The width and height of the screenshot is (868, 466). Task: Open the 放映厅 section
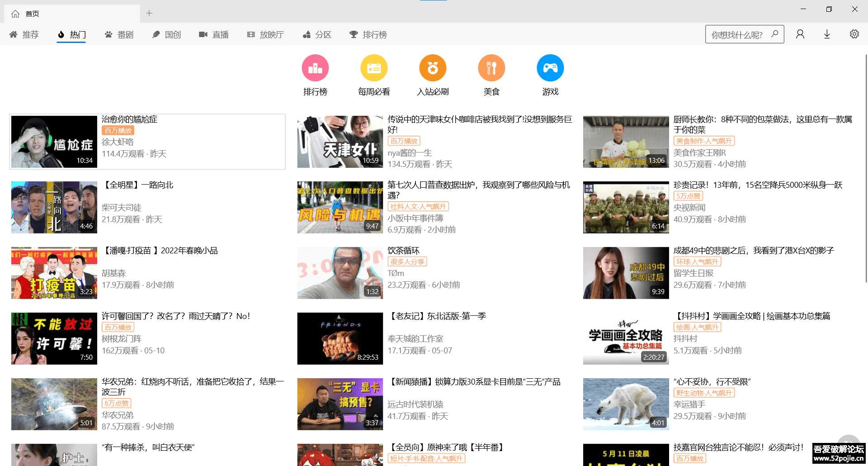coord(266,34)
